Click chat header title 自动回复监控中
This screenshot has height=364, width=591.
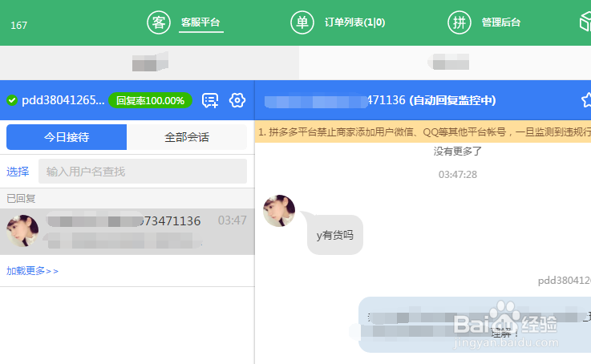point(453,100)
